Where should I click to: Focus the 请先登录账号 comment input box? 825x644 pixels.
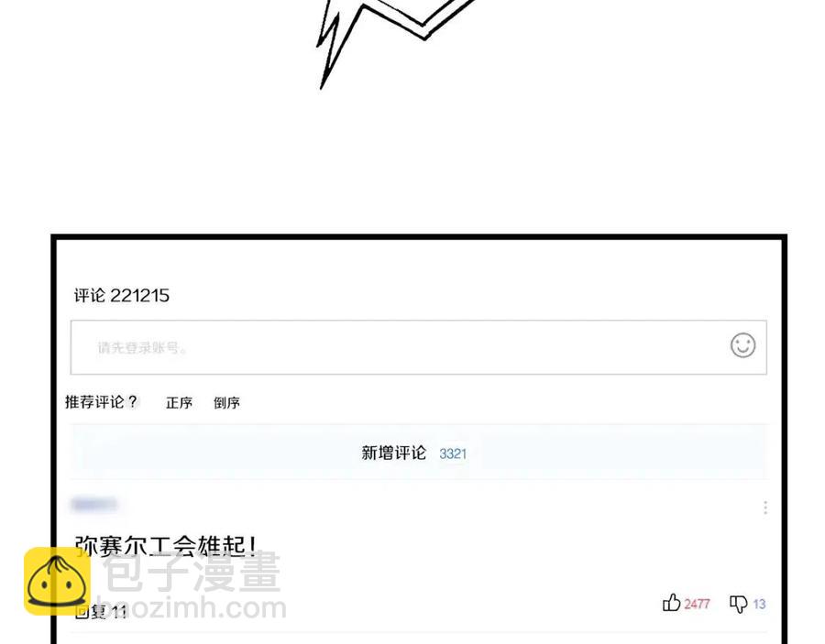pos(418,347)
